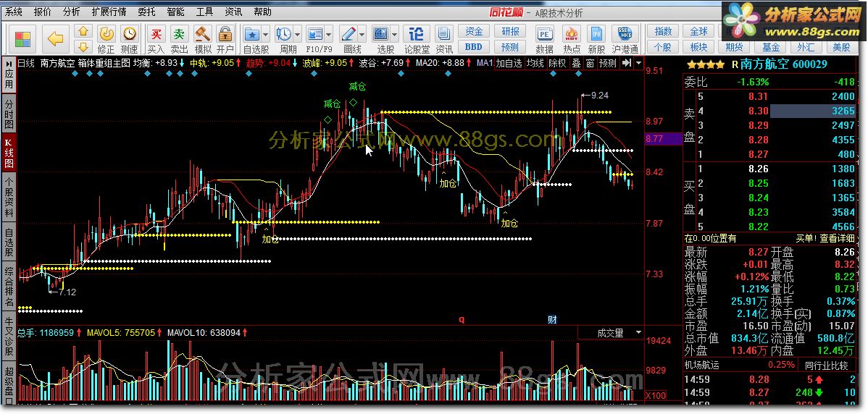
Task: Click the 同行业比较 button
Action: 827,365
